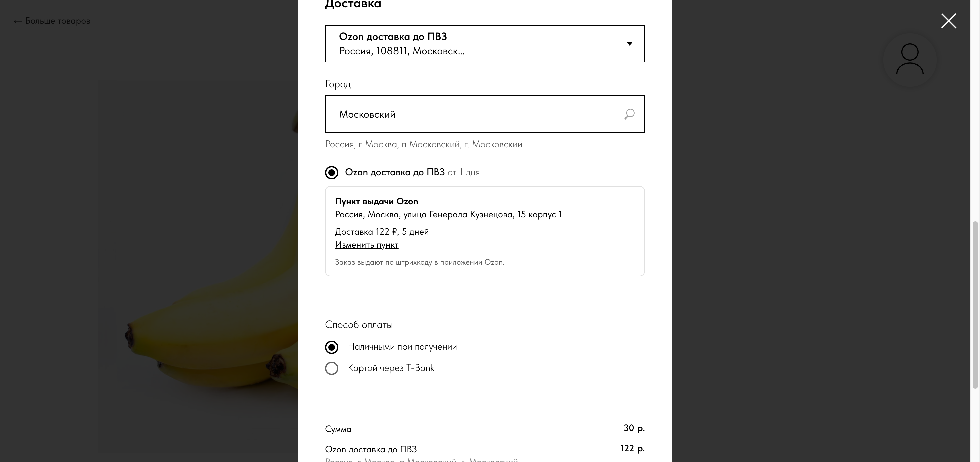The height and width of the screenshot is (462, 980).
Task: Close the checkout popup with X icon
Action: pyautogui.click(x=948, y=21)
